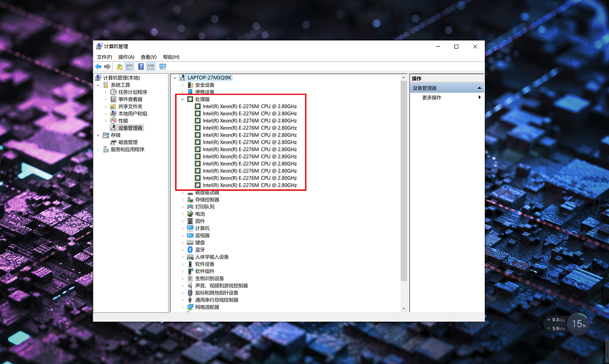Select 磁盘管理 under 存储

pos(128,142)
